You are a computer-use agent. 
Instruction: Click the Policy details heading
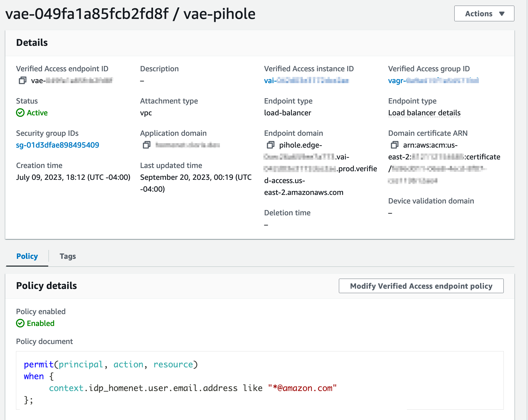(x=46, y=286)
